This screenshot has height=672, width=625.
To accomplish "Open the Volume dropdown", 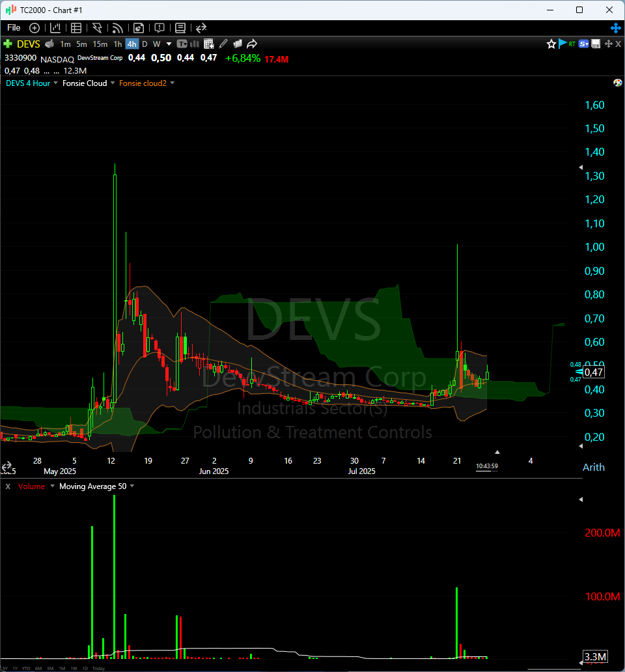I will [x=52, y=486].
